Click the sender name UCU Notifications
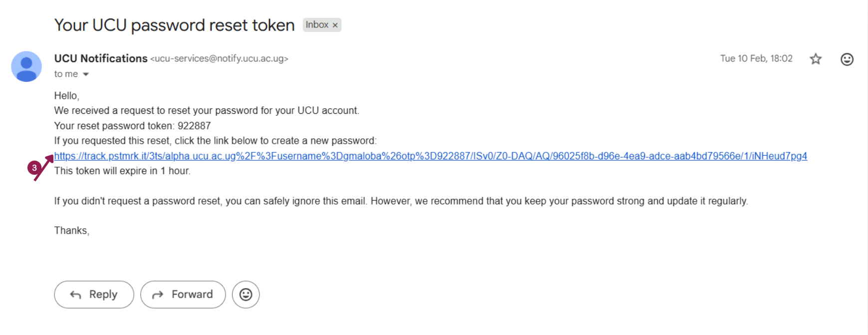 [101, 58]
